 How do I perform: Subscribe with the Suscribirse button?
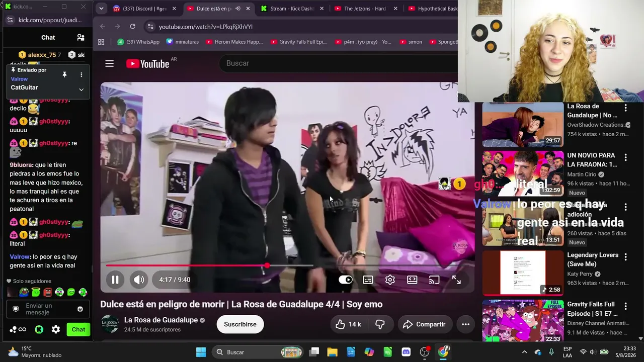pos(240,324)
